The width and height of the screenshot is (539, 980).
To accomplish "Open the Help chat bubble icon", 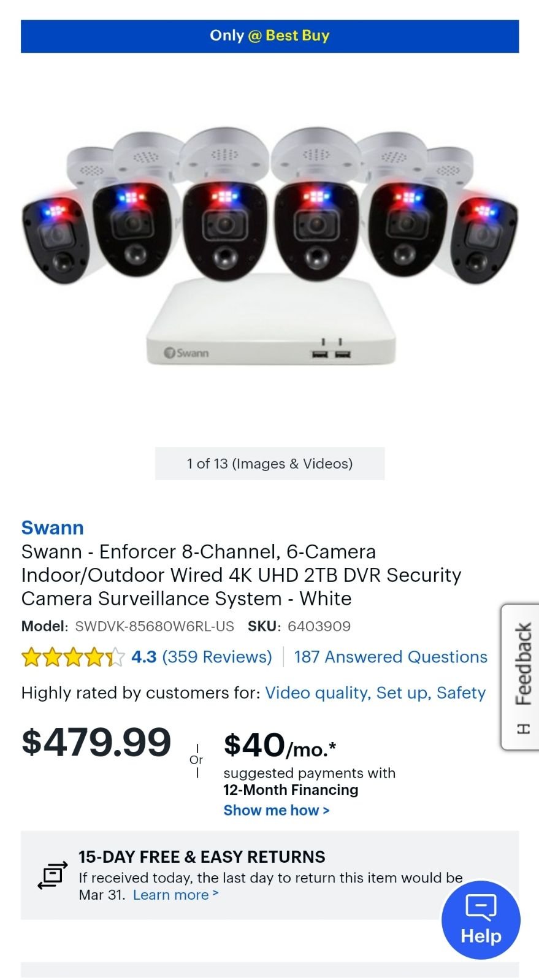I will [x=481, y=919].
